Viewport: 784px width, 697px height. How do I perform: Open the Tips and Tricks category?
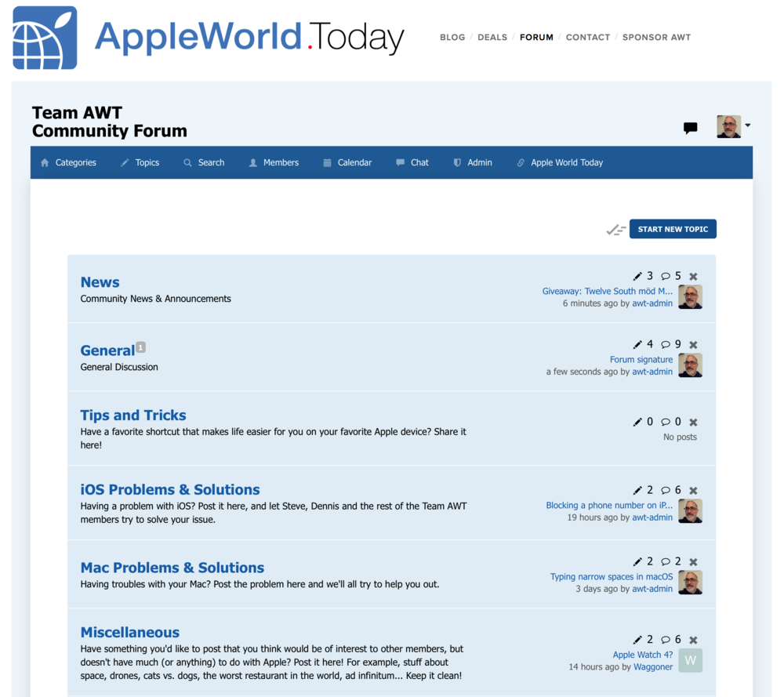coord(133,415)
